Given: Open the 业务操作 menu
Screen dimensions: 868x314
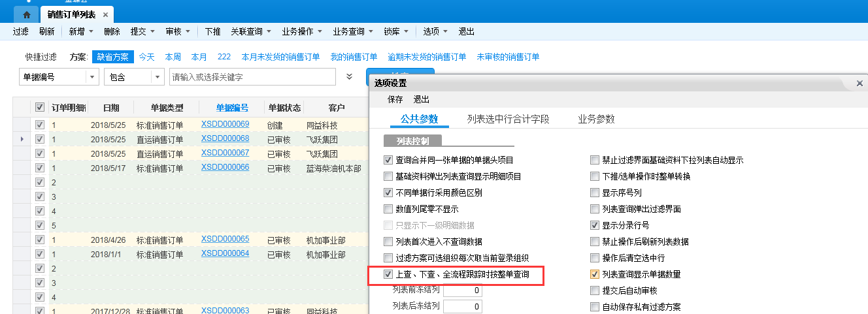Looking at the screenshot, I should tap(301, 31).
